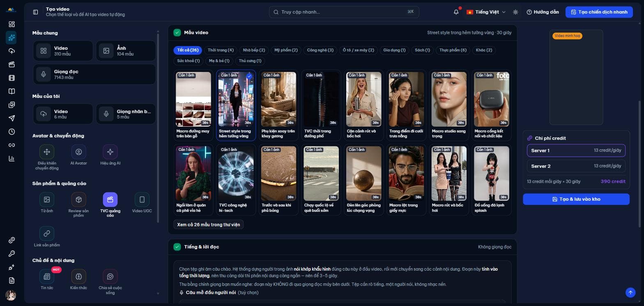Open the Hướng dẫn guide link

(543, 12)
